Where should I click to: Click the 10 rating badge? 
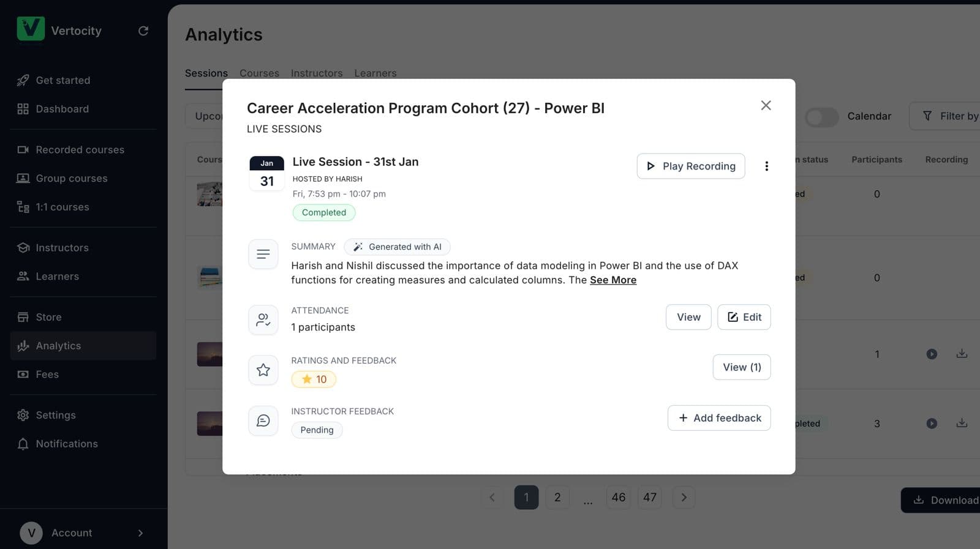tap(314, 379)
